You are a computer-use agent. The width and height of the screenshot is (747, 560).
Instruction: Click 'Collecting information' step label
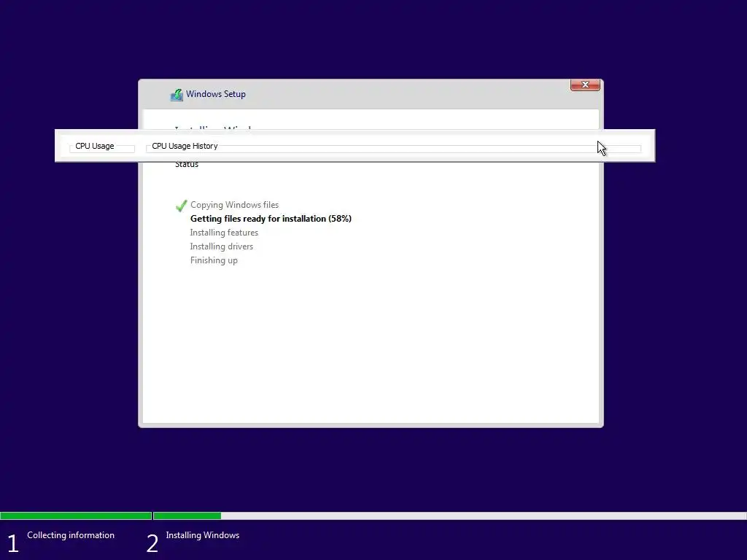click(71, 535)
